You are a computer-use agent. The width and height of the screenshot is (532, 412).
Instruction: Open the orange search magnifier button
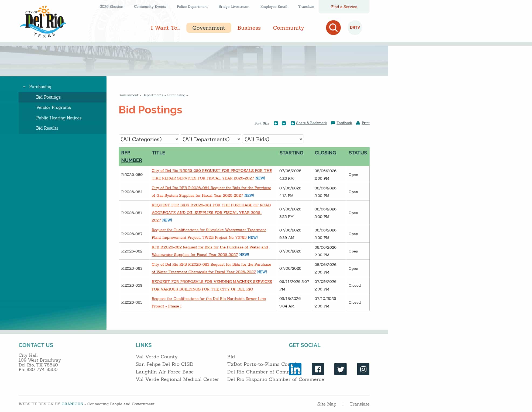click(333, 27)
